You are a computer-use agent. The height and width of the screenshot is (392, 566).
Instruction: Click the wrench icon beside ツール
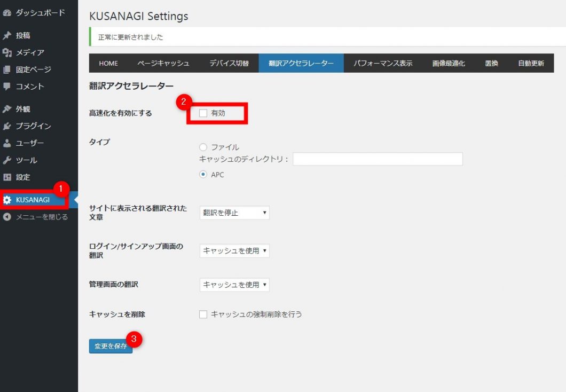tap(7, 160)
